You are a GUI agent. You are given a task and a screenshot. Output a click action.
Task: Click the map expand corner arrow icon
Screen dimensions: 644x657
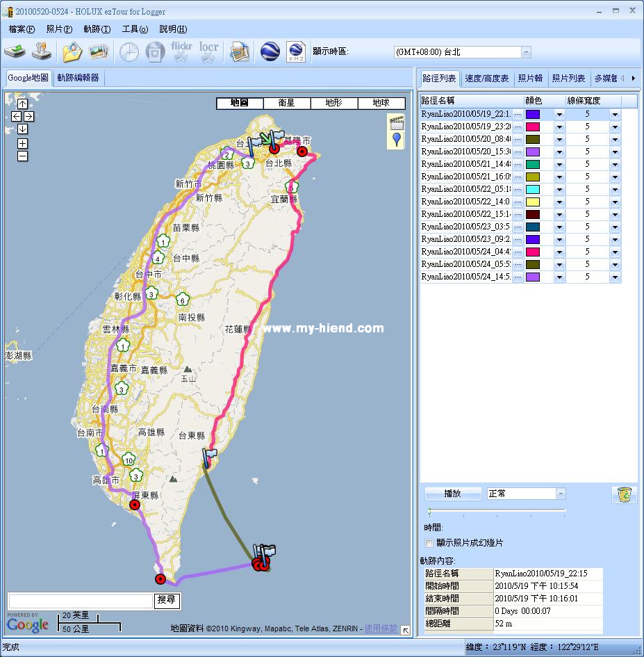click(x=405, y=630)
